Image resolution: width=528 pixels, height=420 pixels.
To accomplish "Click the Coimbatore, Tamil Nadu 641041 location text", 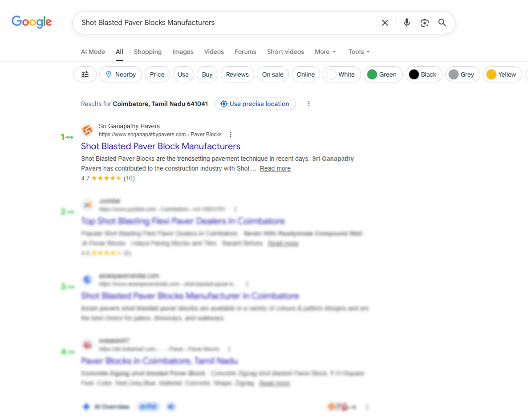I will click(160, 104).
